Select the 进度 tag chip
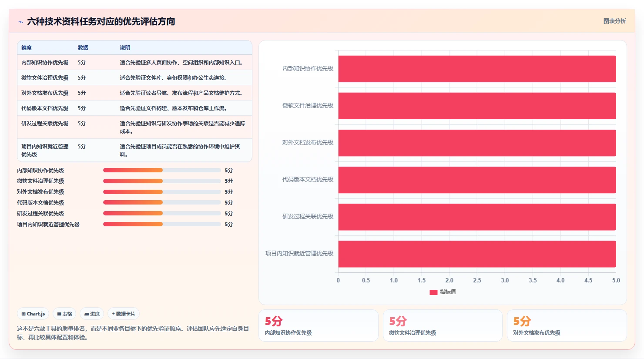 (x=92, y=314)
